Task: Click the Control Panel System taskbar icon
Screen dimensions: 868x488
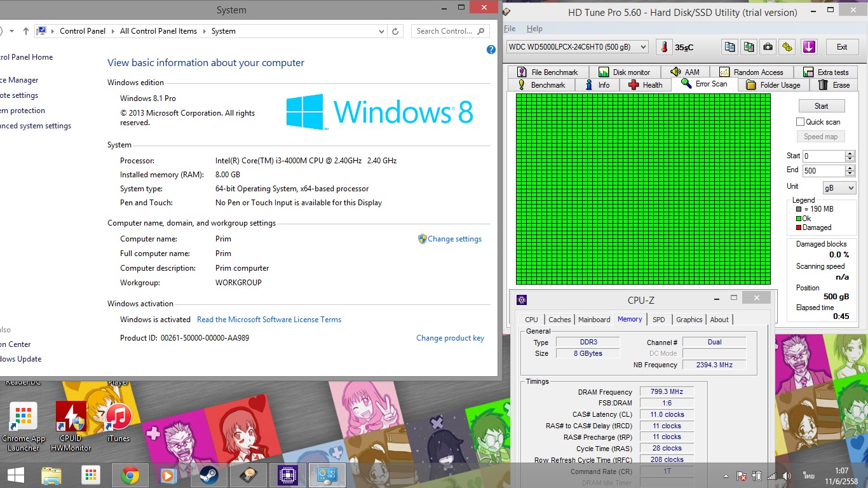Action: click(x=327, y=475)
